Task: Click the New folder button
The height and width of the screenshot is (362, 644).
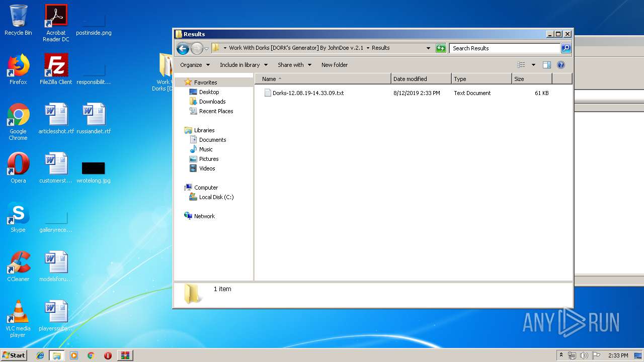Action: 335,65
